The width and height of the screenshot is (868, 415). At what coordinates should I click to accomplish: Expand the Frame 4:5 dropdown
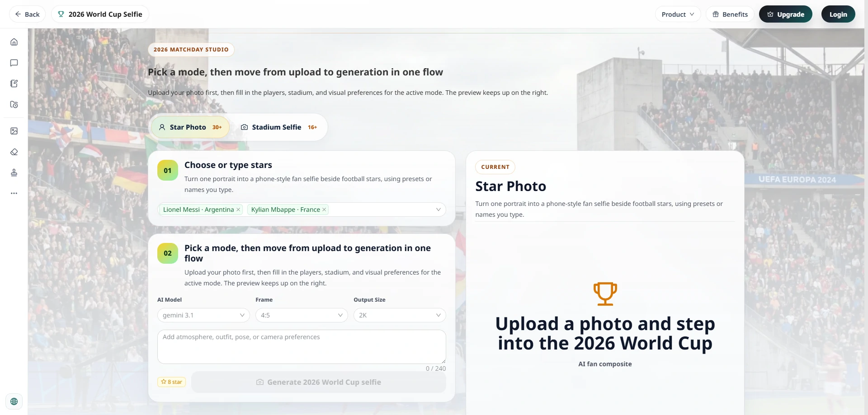click(302, 315)
